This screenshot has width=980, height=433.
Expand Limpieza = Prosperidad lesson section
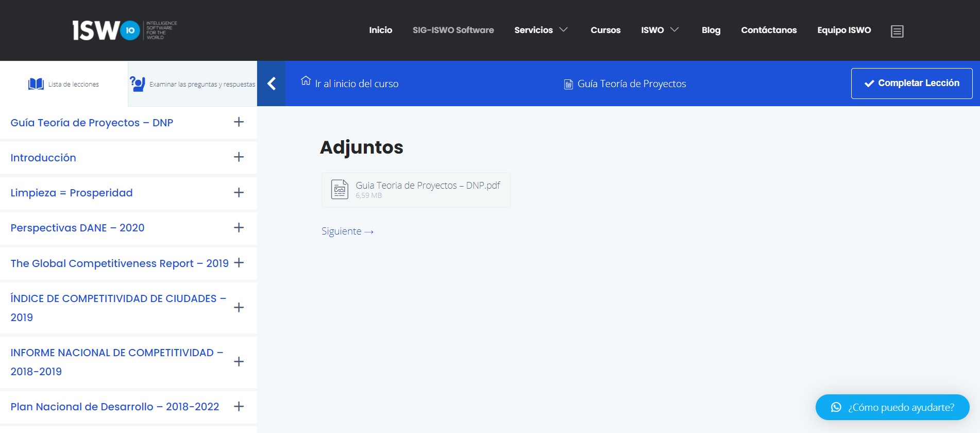click(239, 192)
